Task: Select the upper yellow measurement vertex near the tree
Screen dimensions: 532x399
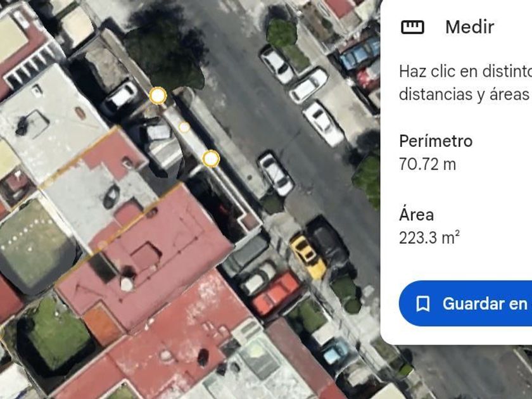Action: point(158,96)
